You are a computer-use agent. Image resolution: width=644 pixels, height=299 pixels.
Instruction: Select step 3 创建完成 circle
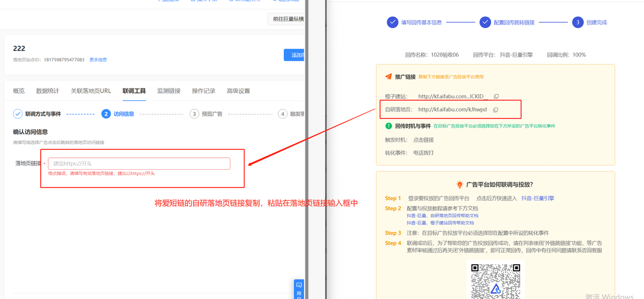click(x=578, y=22)
